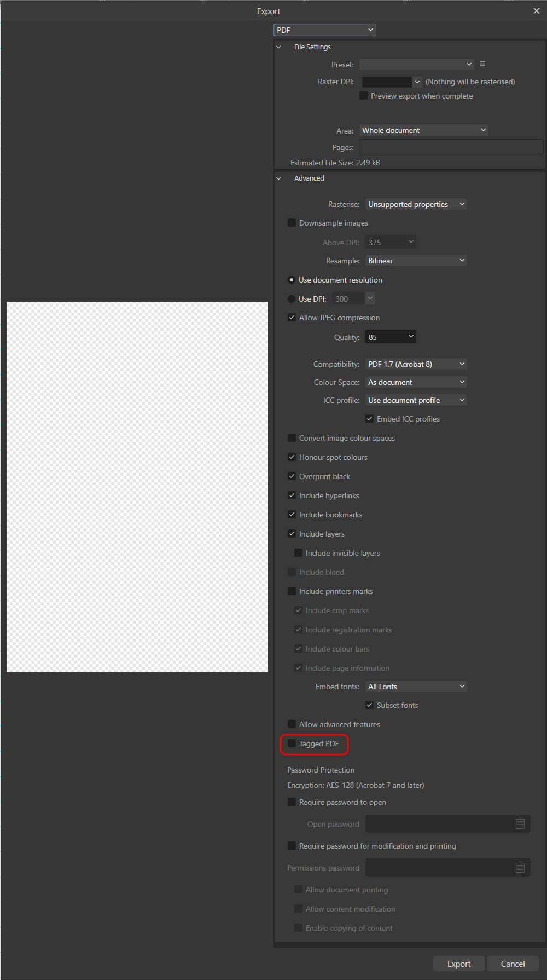Open the Resample Bilinear dropdown

[x=416, y=261]
